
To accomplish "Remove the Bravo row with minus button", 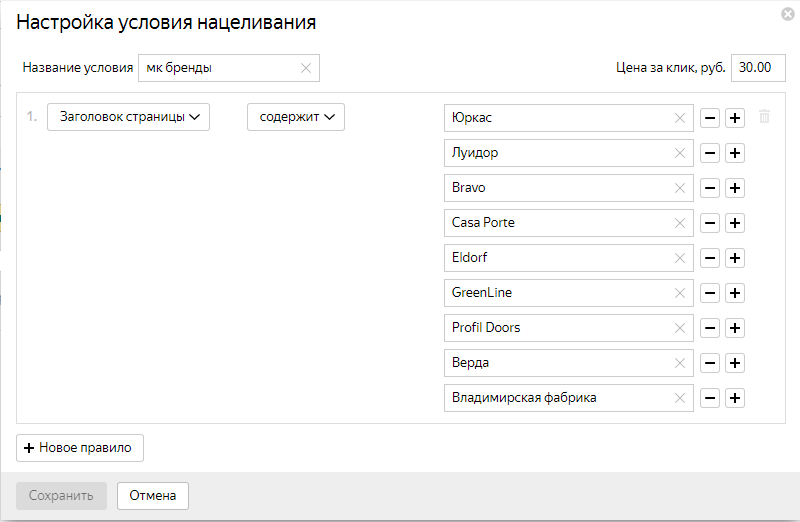I will (x=709, y=188).
